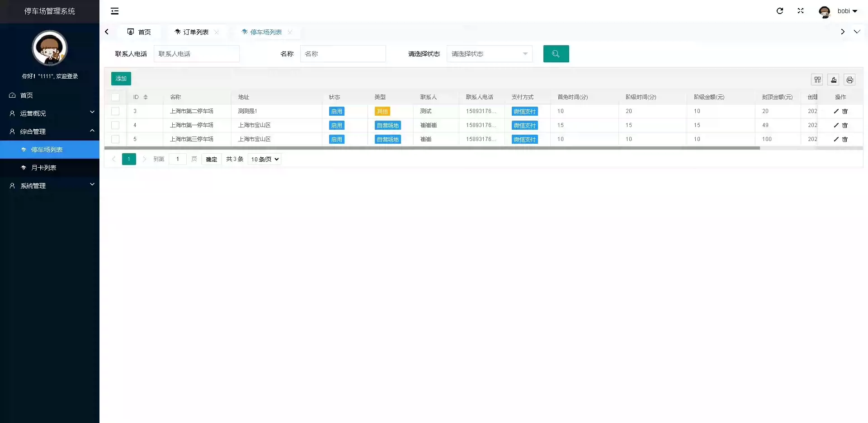Viewport: 868px width, 423px height.
Task: Delete the row with ID 5
Action: [x=845, y=139]
